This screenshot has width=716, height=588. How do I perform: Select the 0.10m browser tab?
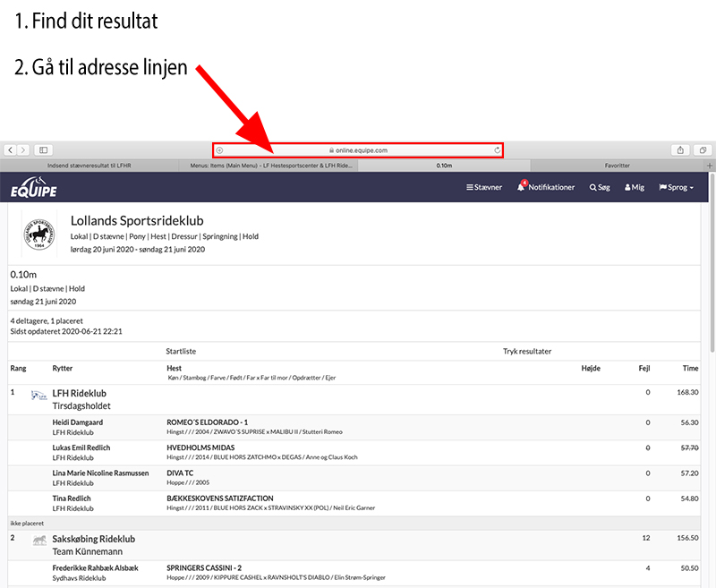click(x=444, y=166)
